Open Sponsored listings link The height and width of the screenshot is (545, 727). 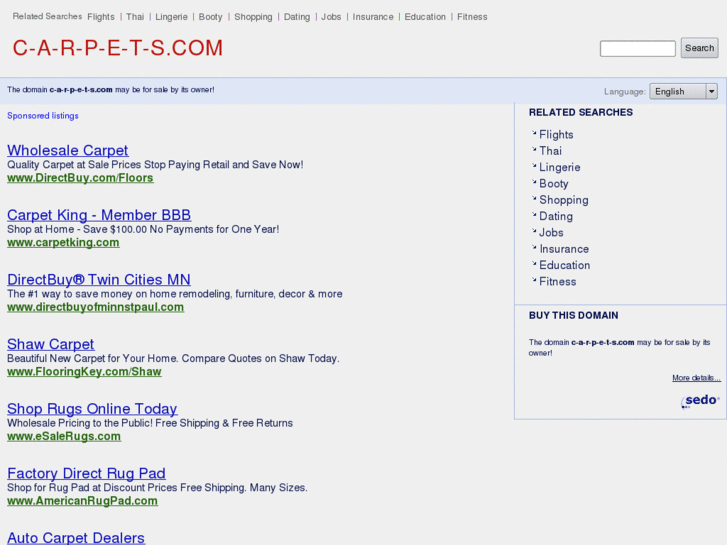[x=43, y=115]
